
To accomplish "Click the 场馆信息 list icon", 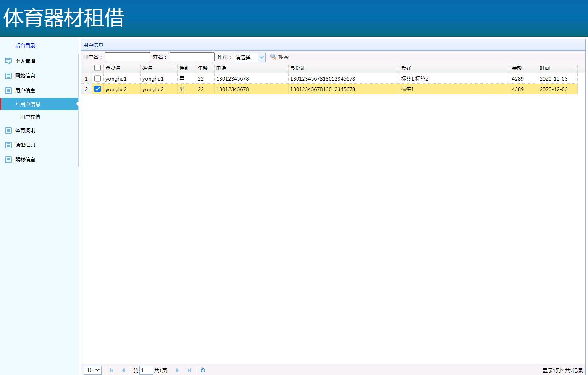I will click(8, 145).
